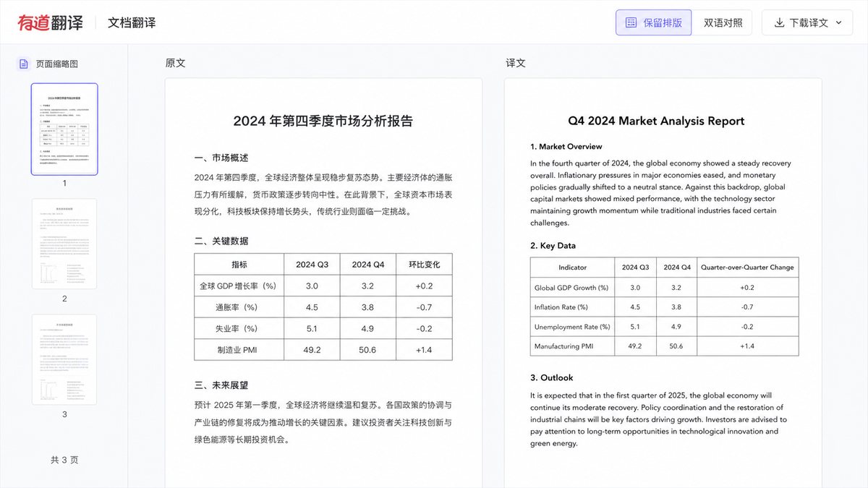
Task: Enable 保留排版 layout mode
Action: [654, 22]
